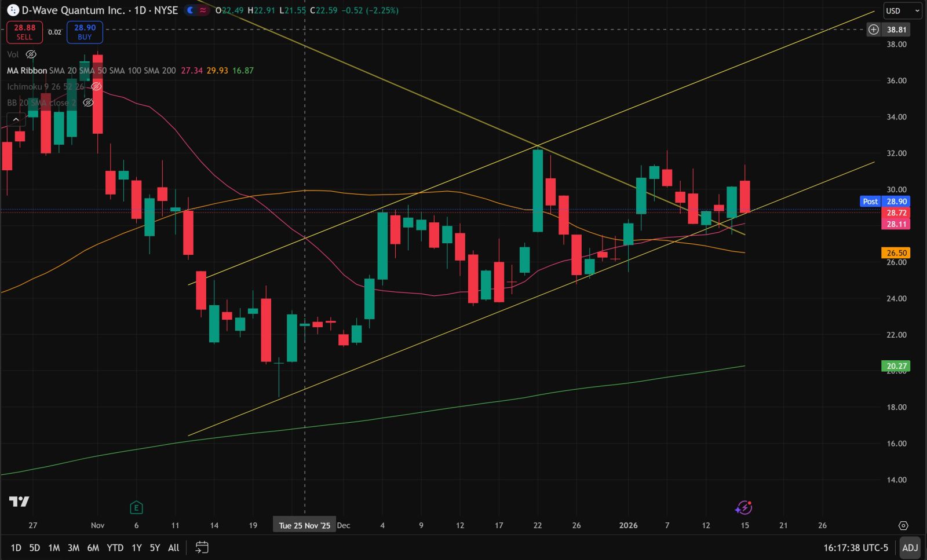Click the D-Wave Quantum symbol logo
Image resolution: width=927 pixels, height=560 pixels.
[x=13, y=10]
